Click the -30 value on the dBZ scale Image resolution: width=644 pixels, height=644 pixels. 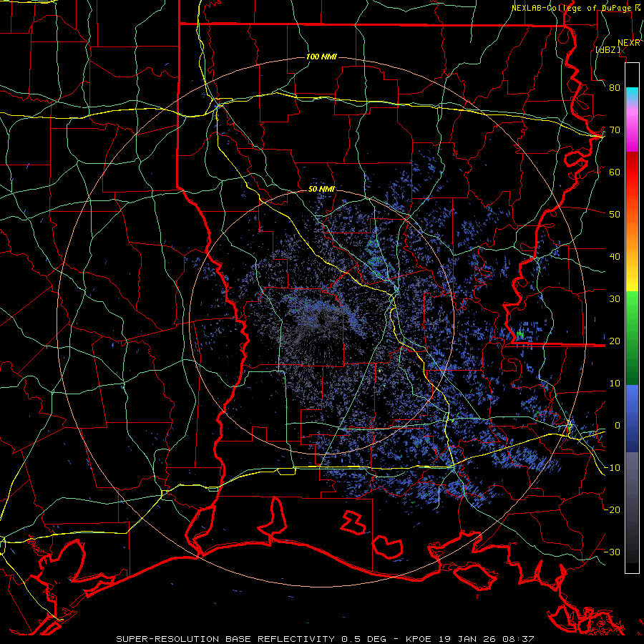coord(612,552)
